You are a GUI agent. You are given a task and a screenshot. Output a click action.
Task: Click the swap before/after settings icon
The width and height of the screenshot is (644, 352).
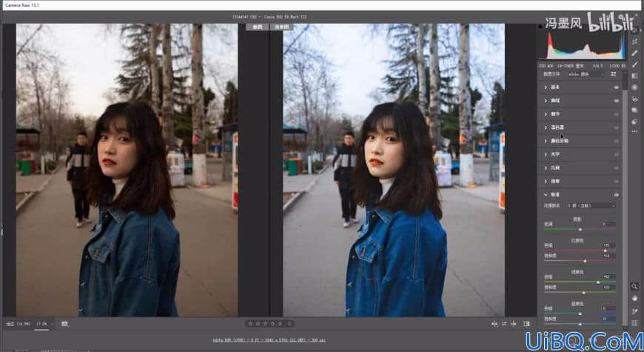click(x=504, y=324)
